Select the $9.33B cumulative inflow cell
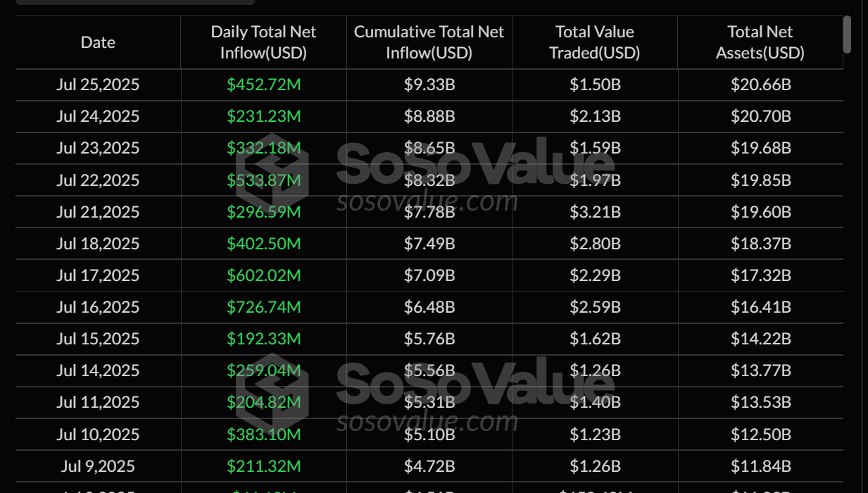 click(429, 85)
